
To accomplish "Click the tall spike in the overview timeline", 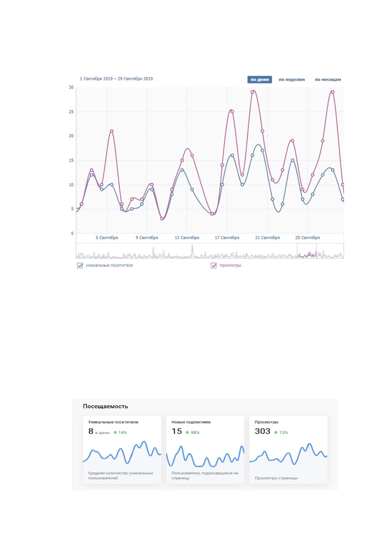I will pos(192,250).
